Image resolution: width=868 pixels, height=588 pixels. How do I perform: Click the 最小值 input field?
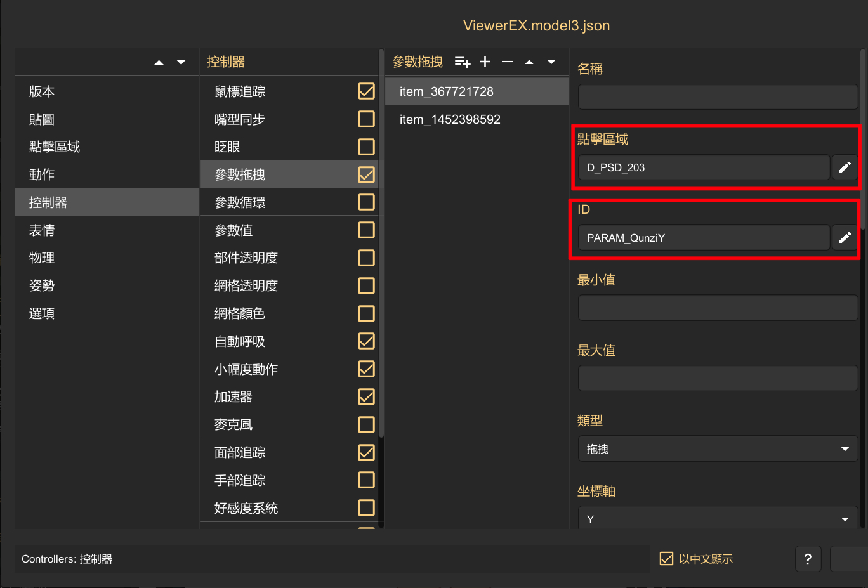click(x=718, y=308)
